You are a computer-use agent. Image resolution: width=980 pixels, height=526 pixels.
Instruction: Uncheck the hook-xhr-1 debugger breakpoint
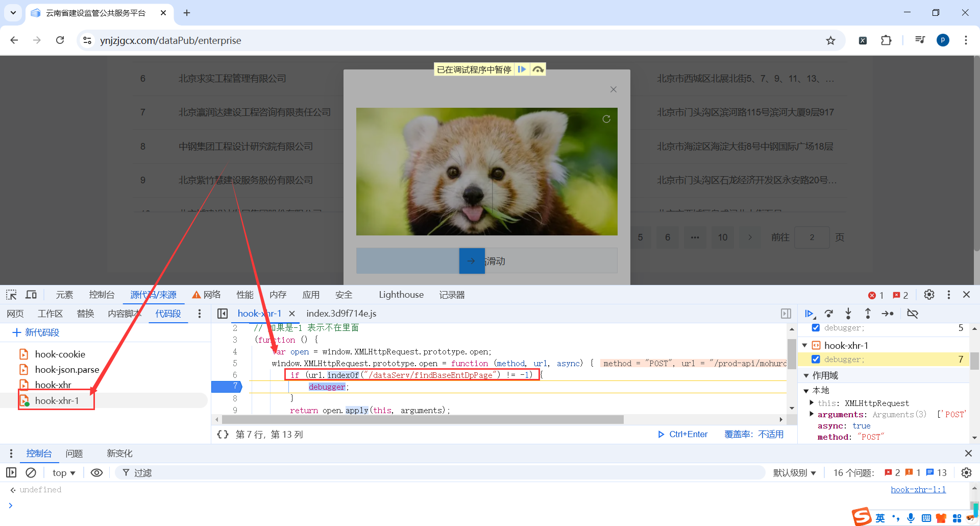(816, 360)
